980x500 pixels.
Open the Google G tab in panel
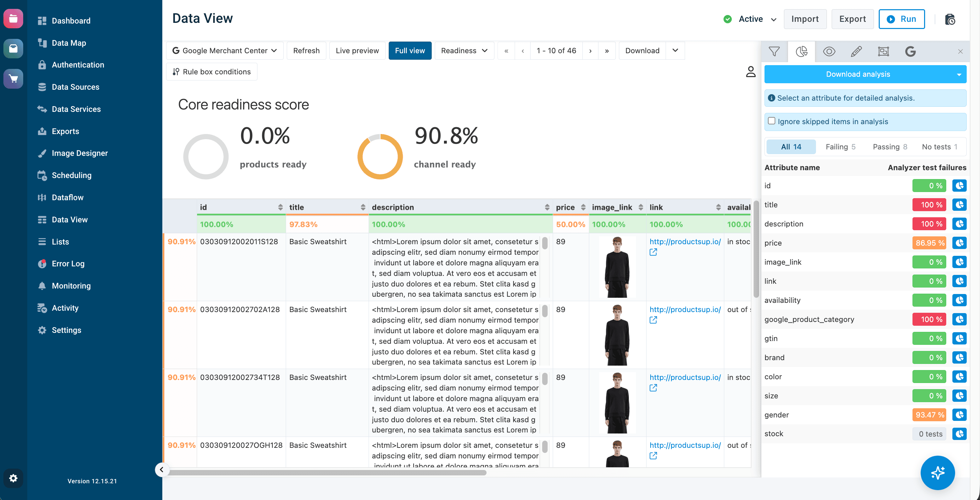pos(910,52)
